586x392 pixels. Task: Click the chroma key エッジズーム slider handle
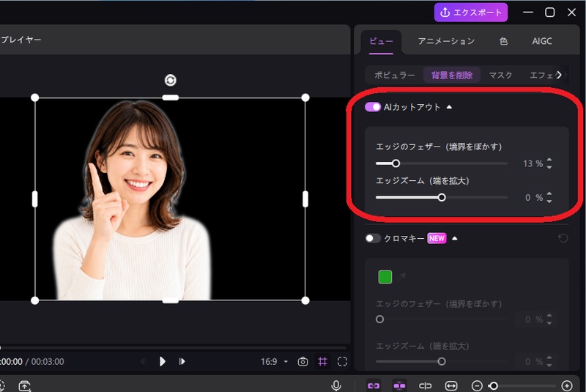click(442, 361)
